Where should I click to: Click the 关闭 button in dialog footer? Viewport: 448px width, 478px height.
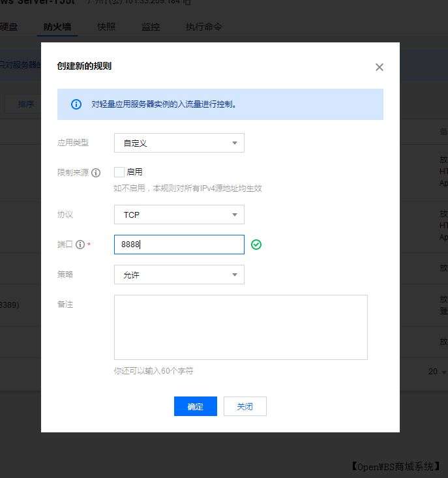(245, 406)
